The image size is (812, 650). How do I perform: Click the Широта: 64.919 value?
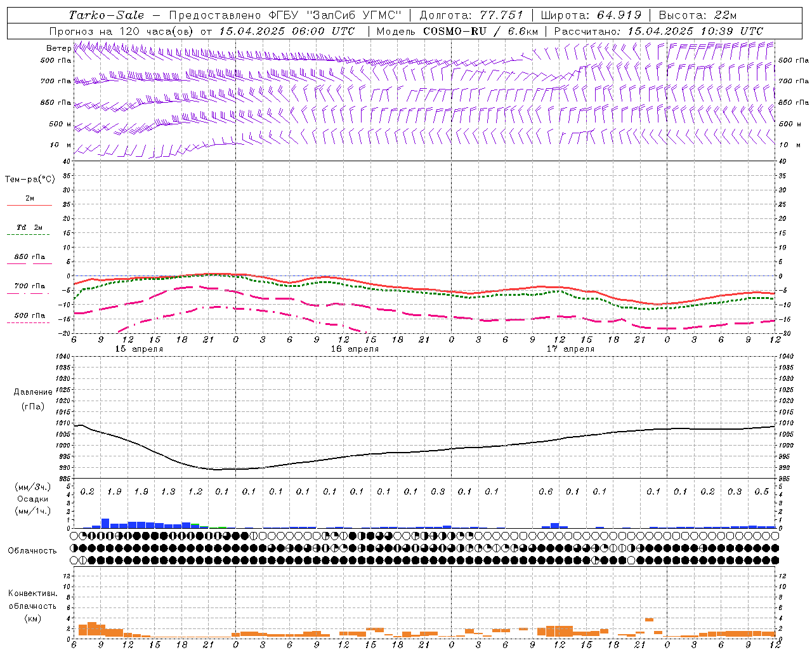click(x=591, y=15)
